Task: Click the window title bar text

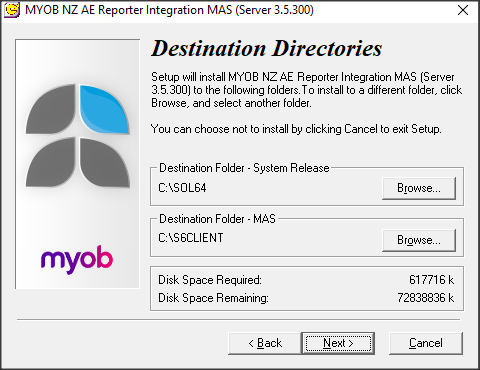Action: click(x=169, y=10)
